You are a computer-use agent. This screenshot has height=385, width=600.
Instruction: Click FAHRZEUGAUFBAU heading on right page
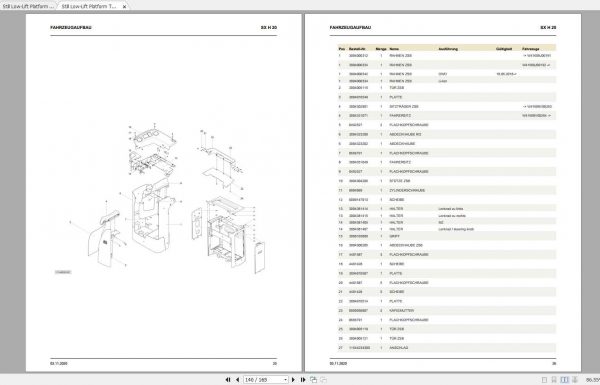[x=350, y=28]
